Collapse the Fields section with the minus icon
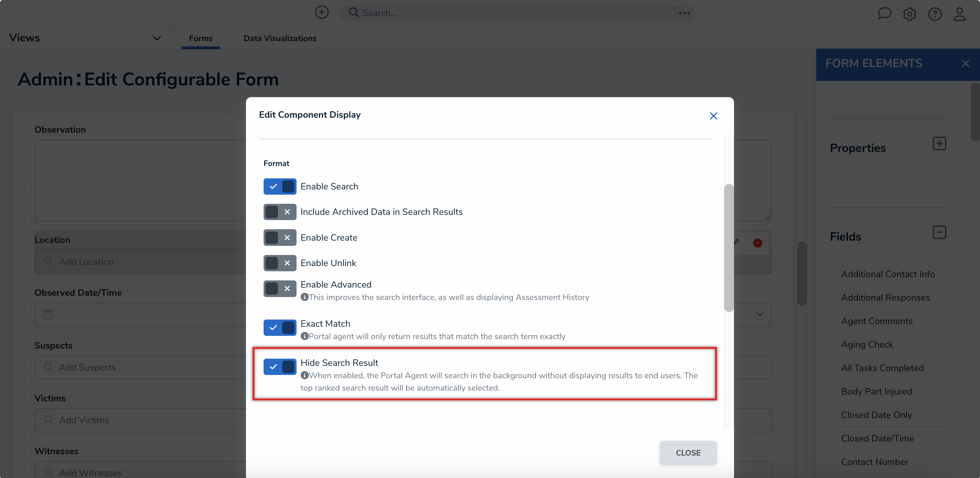This screenshot has height=478, width=980. (940, 232)
